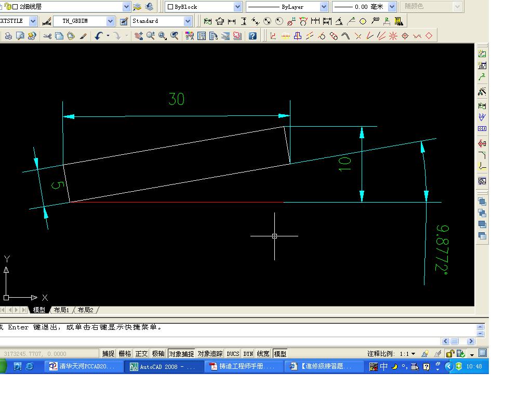Viewport: 532px width, 399px height.
Task: Toggle 对象追踪 object tracking
Action: coord(210,353)
